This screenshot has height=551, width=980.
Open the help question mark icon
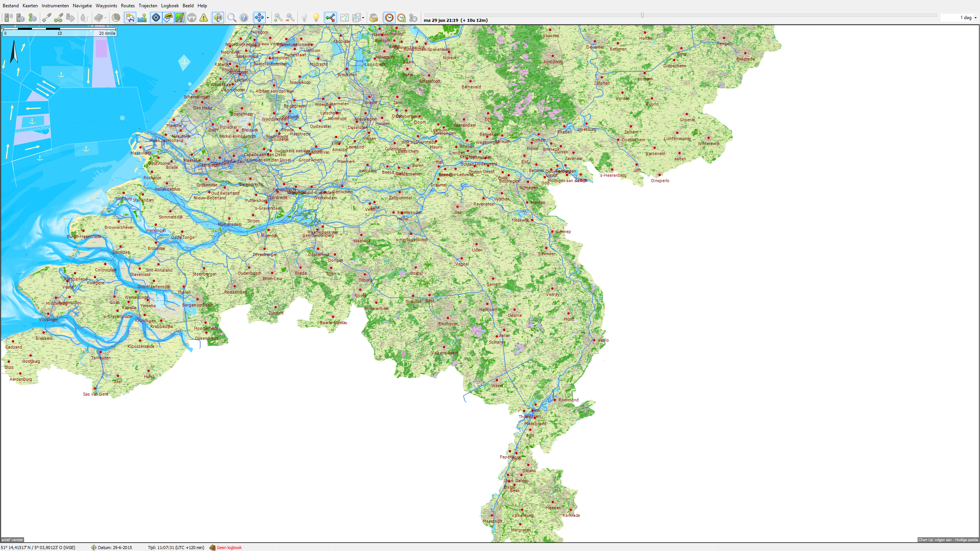click(244, 18)
